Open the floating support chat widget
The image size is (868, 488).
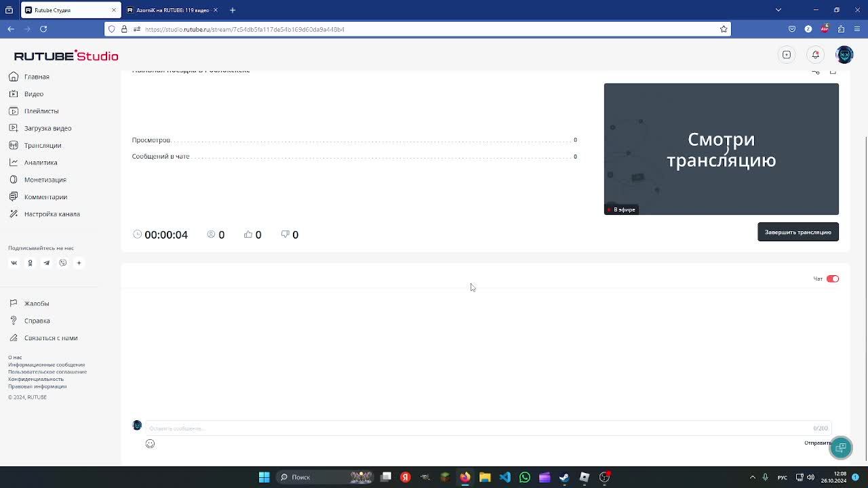pos(841,447)
